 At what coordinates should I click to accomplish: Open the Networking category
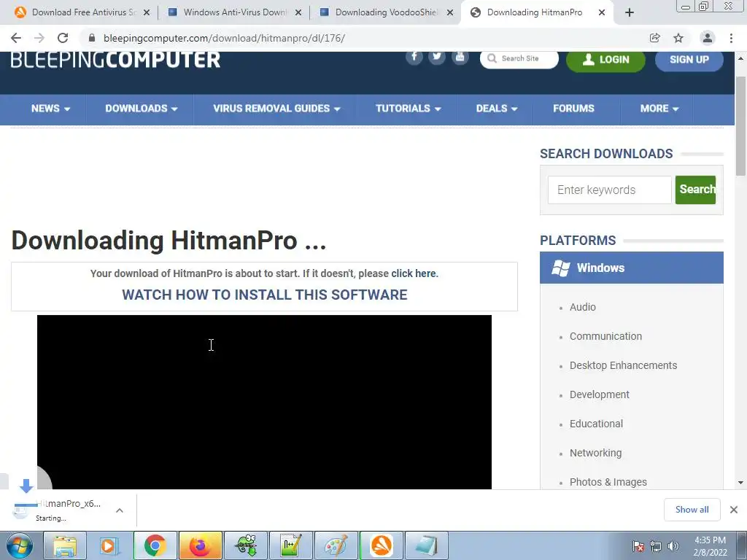595,453
